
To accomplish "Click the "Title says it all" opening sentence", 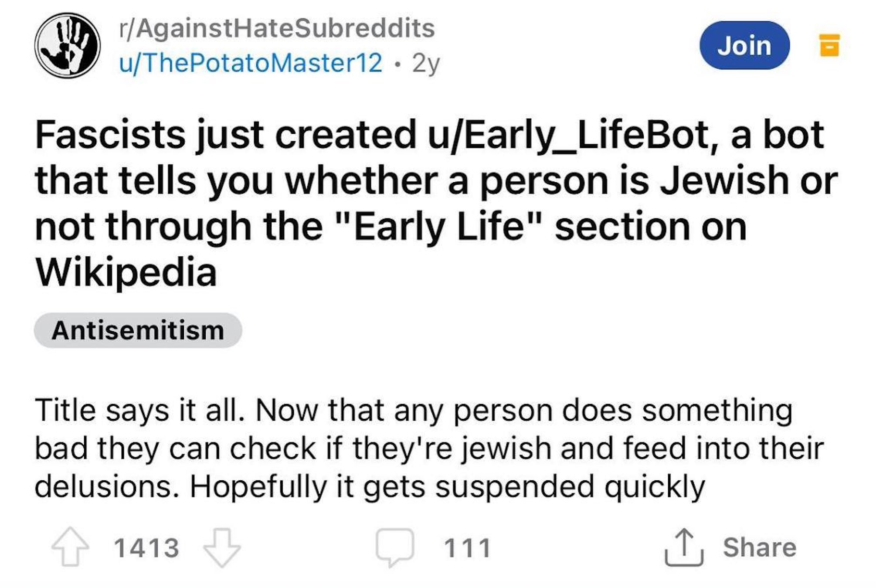I will point(139,411).
